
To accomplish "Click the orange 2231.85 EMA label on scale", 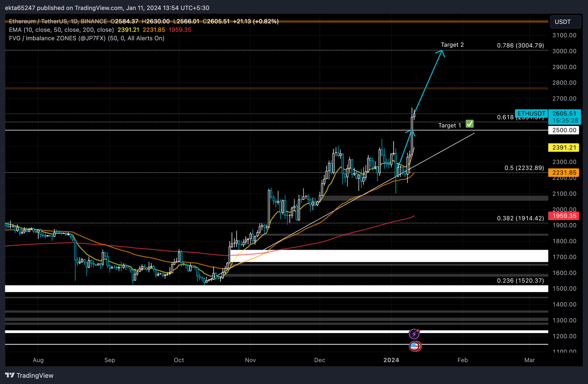I will (563, 173).
